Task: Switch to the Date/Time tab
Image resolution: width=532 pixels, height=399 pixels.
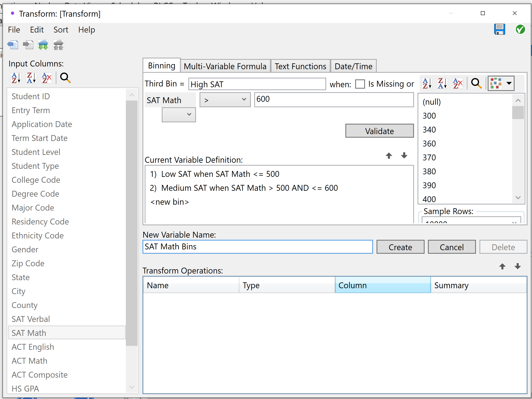Action: pyautogui.click(x=354, y=66)
